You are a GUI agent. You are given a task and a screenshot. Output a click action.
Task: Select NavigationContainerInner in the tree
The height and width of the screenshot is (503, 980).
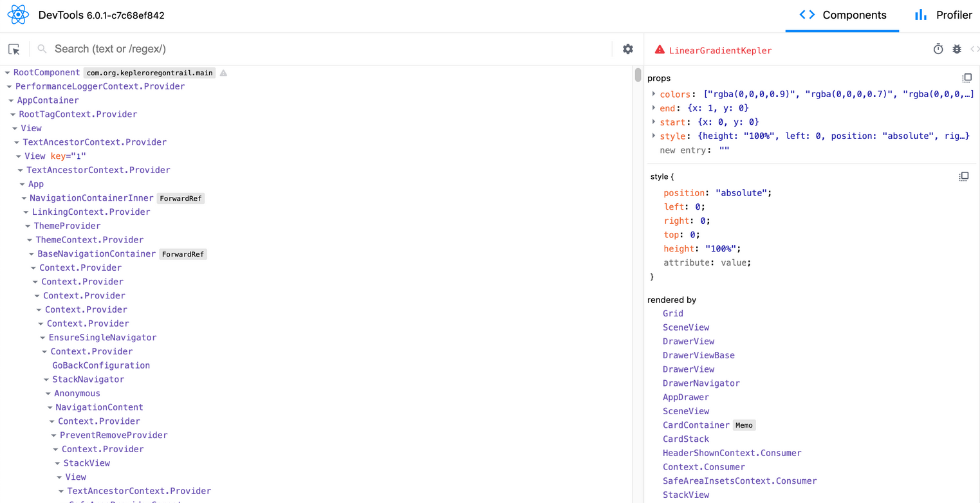[91, 198]
